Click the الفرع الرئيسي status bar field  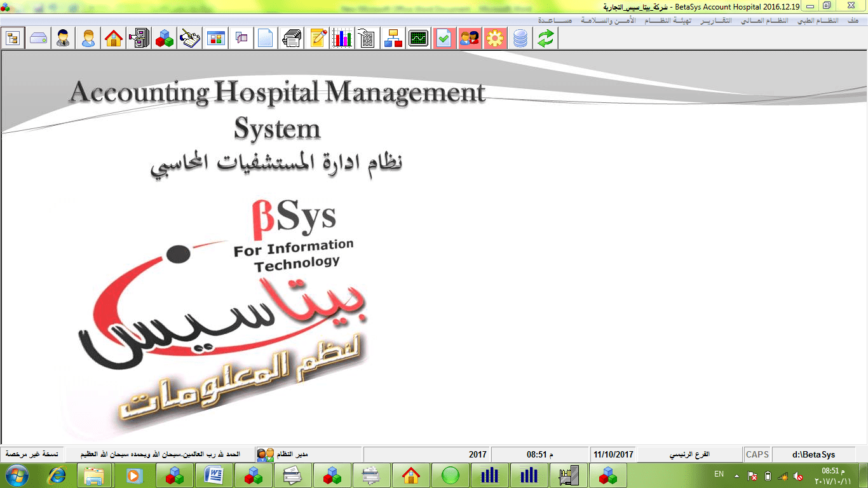pos(689,454)
